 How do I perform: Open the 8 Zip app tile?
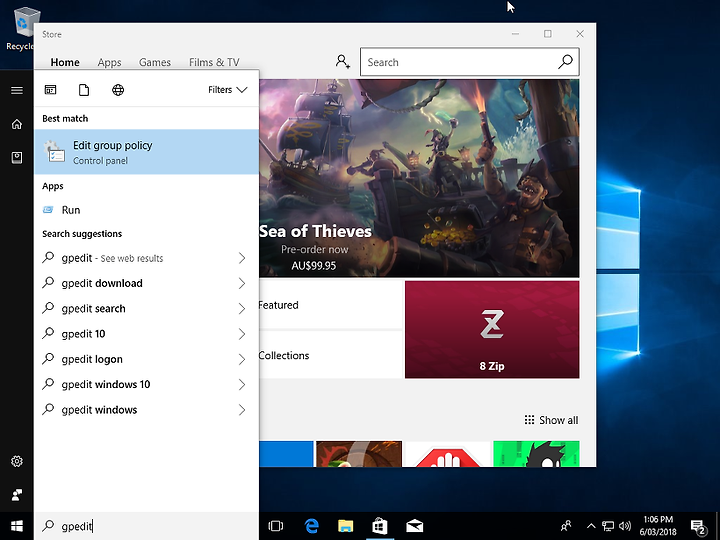pyautogui.click(x=492, y=330)
